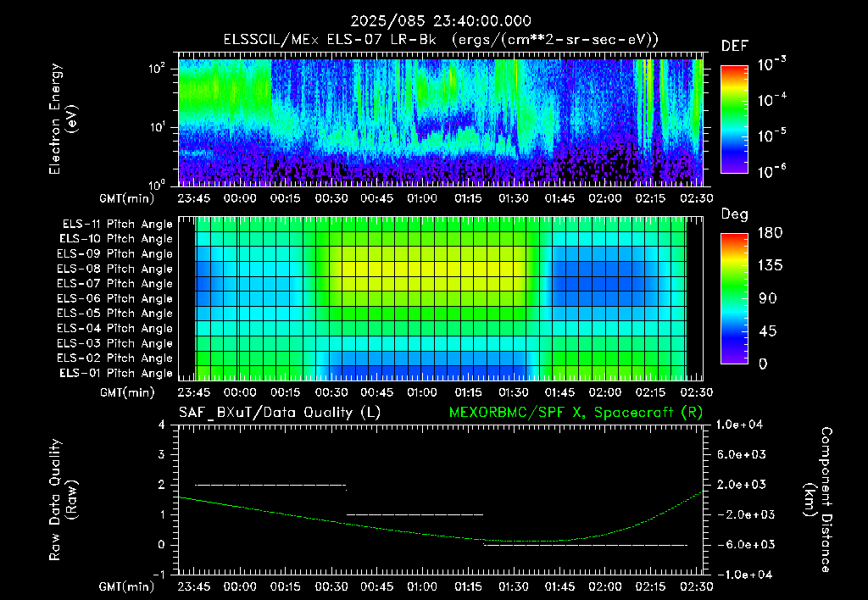Select the ELS-08 Pitch Angle row label
Viewport: 868px width, 600px height.
[115, 269]
